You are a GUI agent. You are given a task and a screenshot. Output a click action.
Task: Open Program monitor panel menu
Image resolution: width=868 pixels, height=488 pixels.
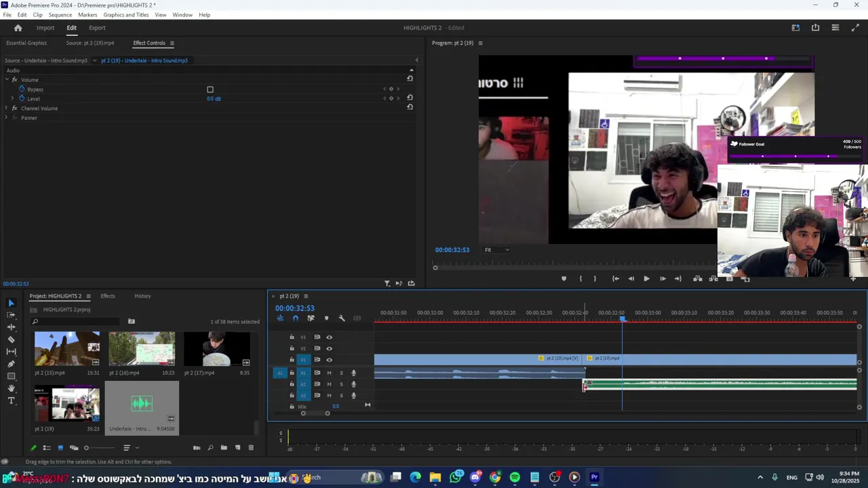tap(480, 43)
